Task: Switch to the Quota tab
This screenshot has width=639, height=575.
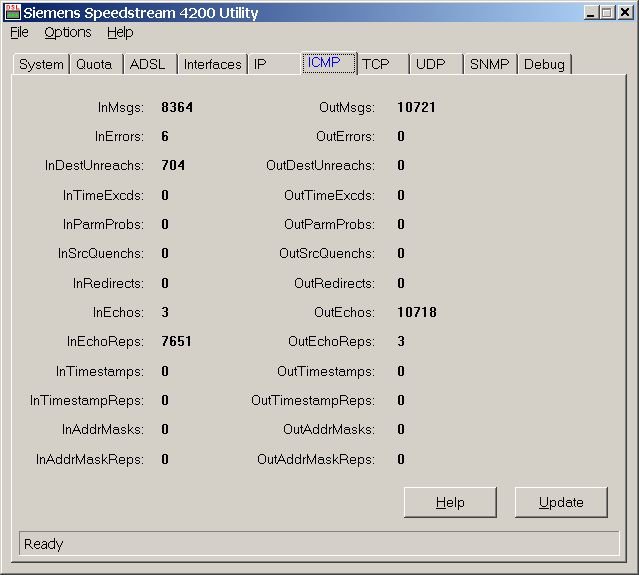Action: tap(96, 64)
